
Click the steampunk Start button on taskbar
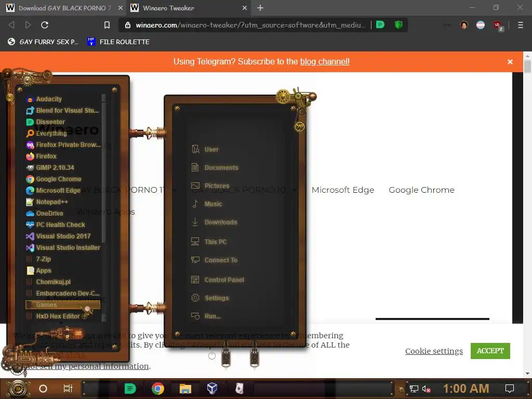click(18, 389)
